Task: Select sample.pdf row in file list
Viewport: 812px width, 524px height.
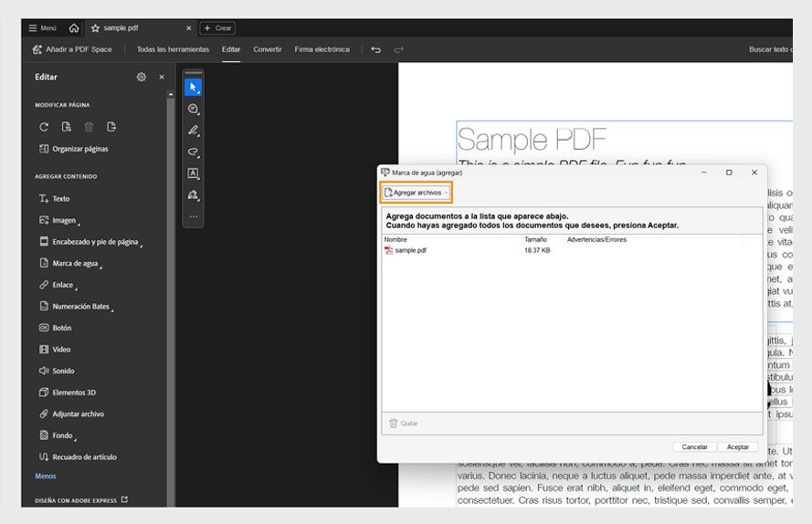Action: [572, 251]
